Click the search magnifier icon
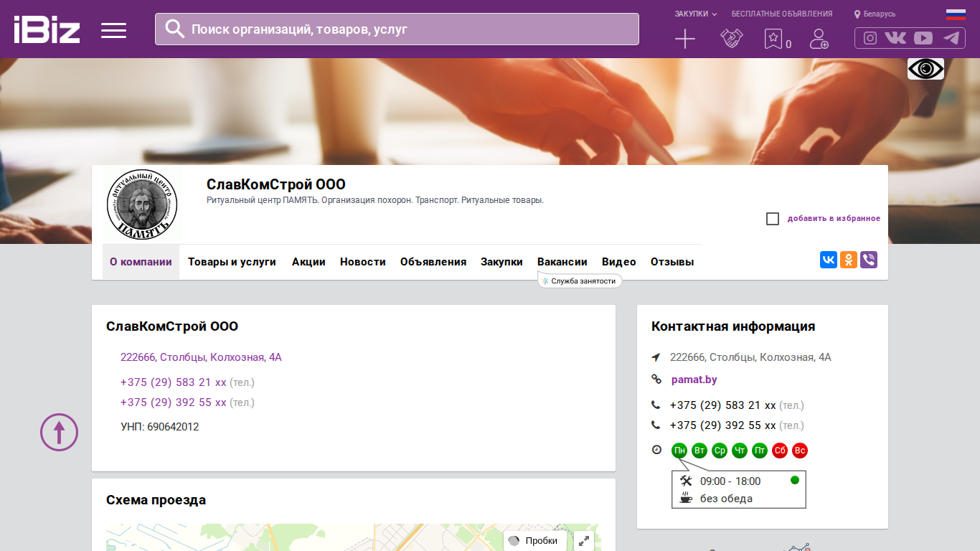 point(174,29)
